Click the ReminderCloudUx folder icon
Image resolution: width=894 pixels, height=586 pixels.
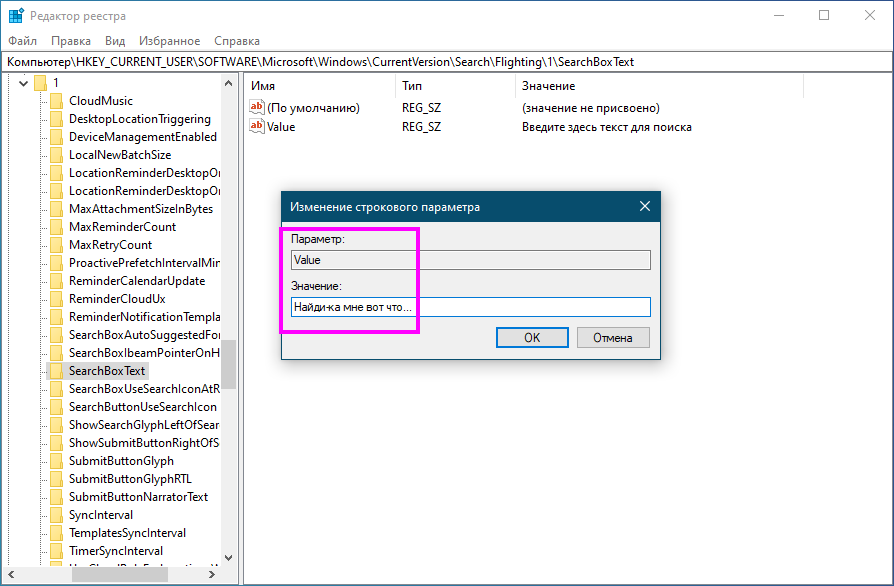pyautogui.click(x=56, y=299)
